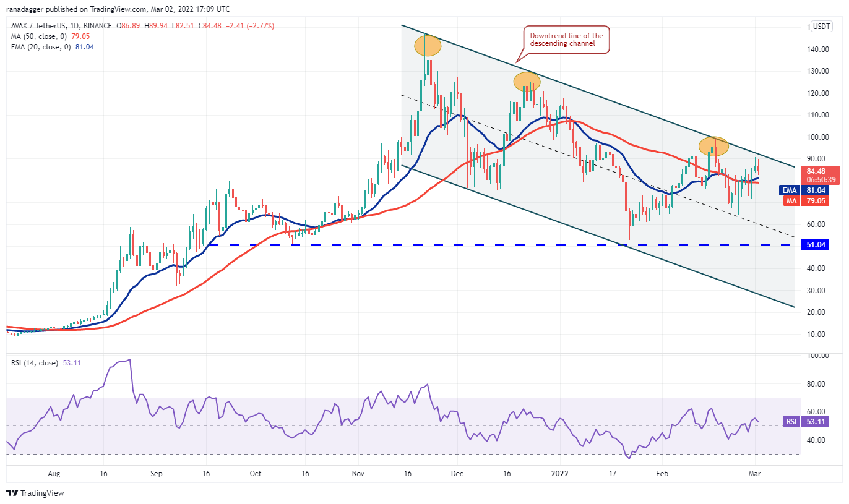Open the USDT currency selector
Screen dimensions: 849x504
click(821, 27)
